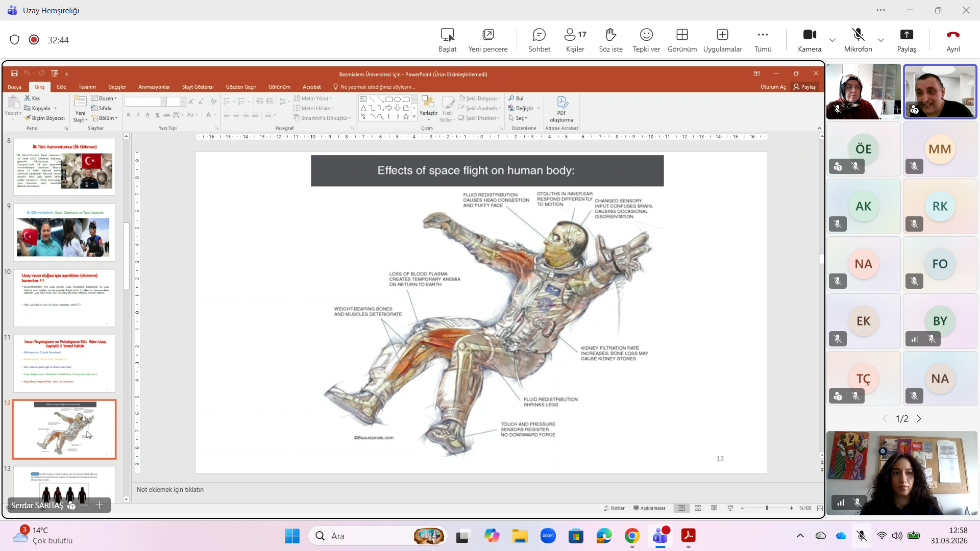This screenshot has height=551, width=980.
Task: Expand the camera options chevron
Action: point(832,40)
